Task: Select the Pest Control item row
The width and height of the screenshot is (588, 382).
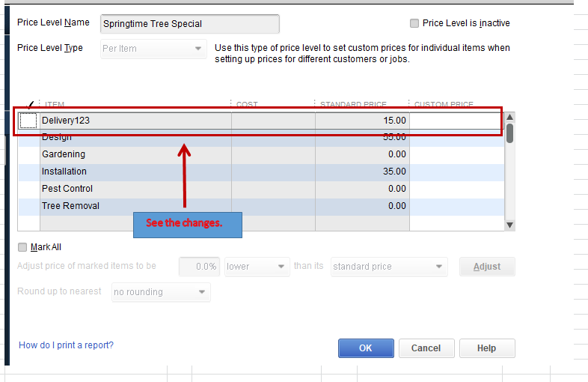Action: pyautogui.click(x=135, y=189)
